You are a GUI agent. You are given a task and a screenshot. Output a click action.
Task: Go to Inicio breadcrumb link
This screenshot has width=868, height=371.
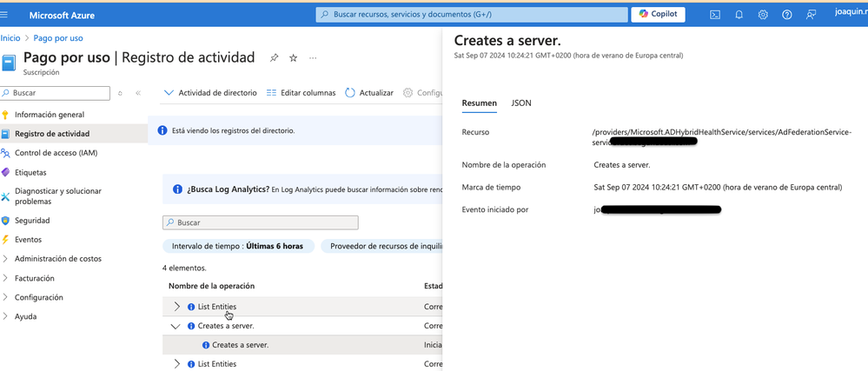pyautogui.click(x=10, y=38)
